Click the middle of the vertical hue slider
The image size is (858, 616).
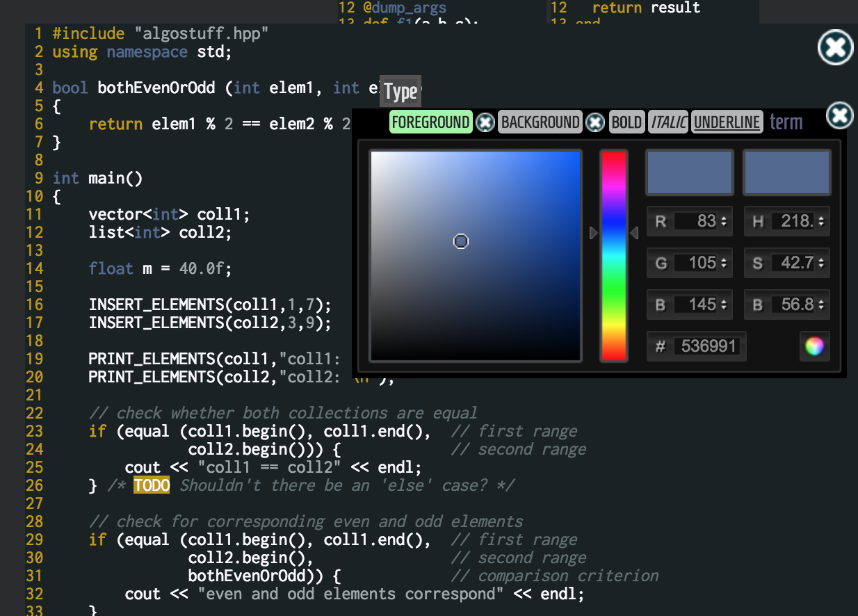[614, 255]
